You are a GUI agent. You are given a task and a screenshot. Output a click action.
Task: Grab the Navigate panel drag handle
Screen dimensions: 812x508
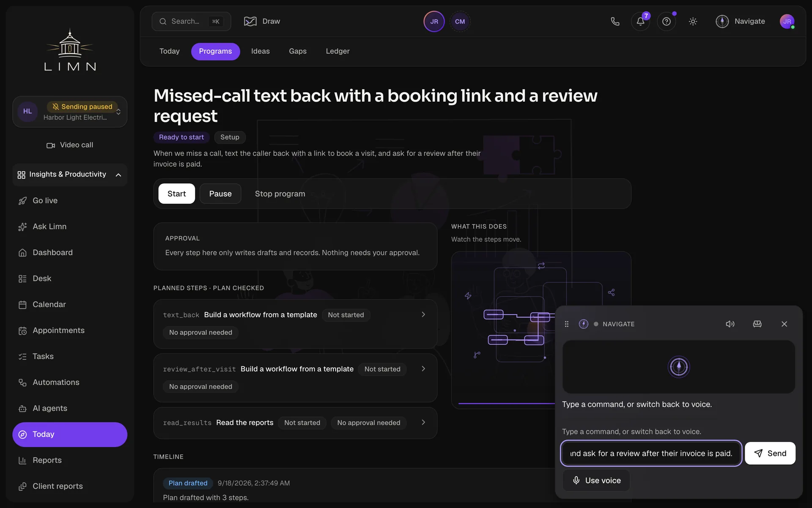point(567,324)
